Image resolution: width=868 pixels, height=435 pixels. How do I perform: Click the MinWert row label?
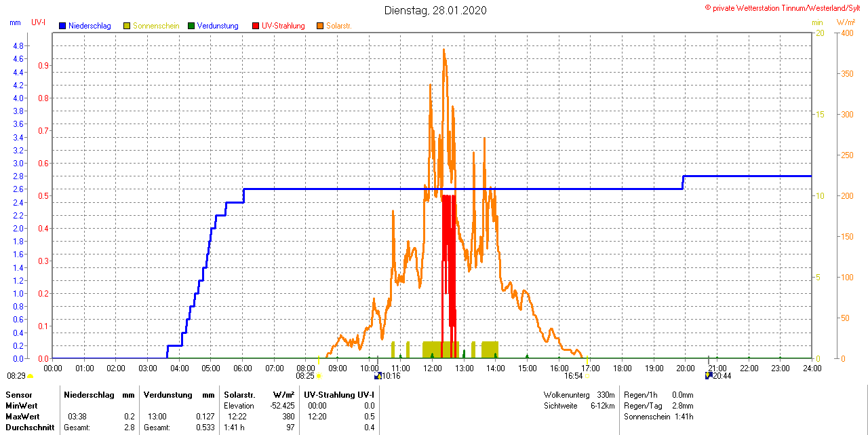[22, 406]
